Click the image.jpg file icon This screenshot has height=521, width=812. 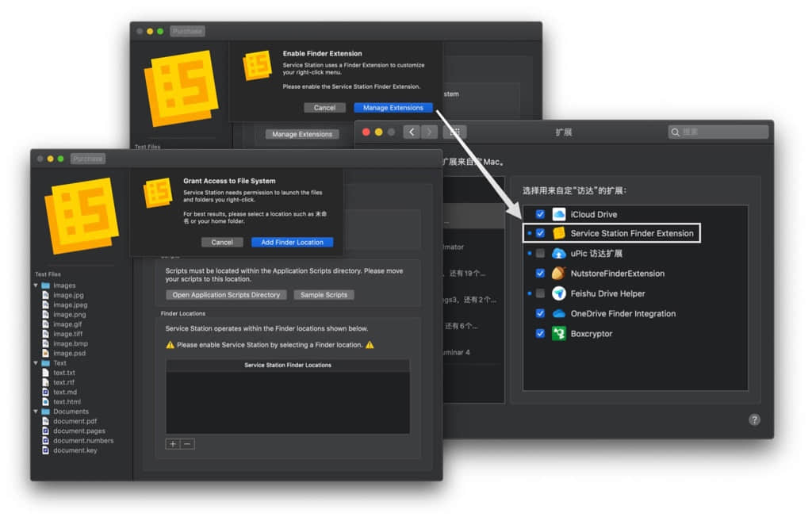pos(45,295)
